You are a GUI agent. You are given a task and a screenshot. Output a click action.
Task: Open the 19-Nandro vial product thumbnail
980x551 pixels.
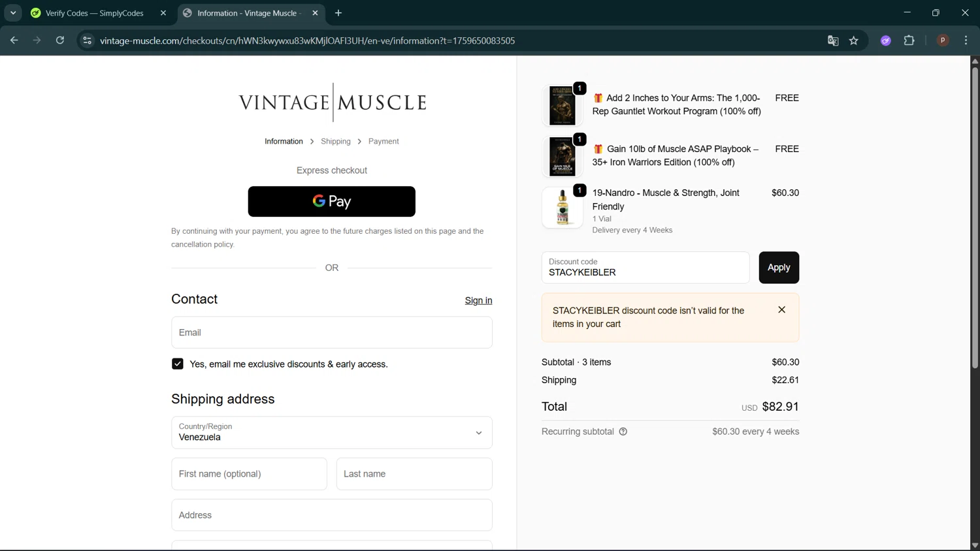pos(563,207)
